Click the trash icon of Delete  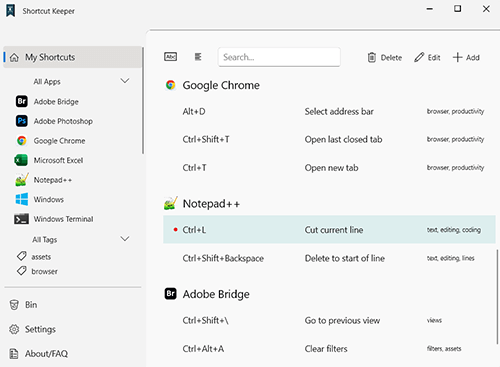point(372,58)
